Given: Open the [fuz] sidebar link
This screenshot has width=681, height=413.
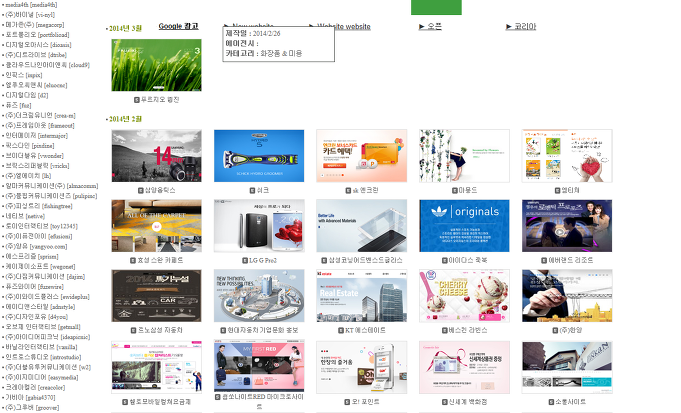Looking at the screenshot, I should [x=18, y=105].
